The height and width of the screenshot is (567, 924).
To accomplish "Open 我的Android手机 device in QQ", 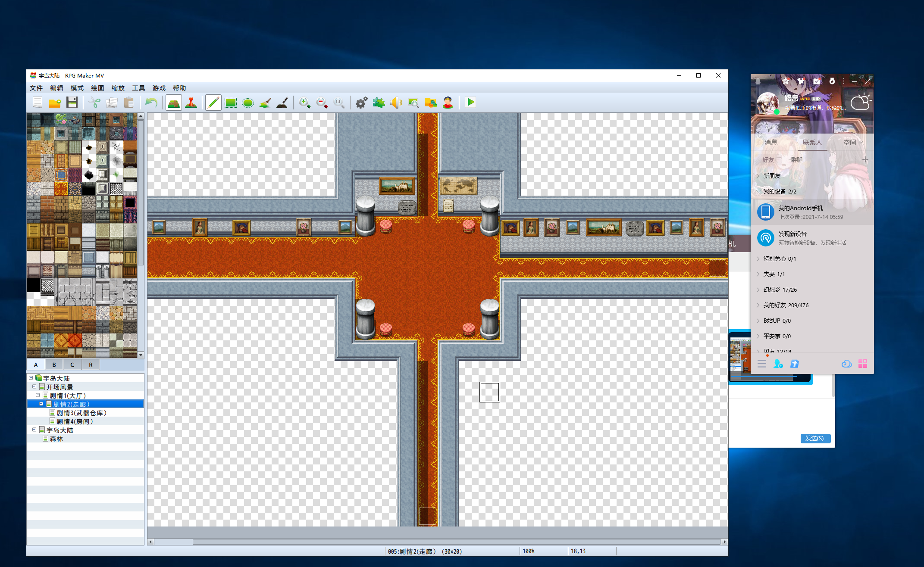I will 812,212.
